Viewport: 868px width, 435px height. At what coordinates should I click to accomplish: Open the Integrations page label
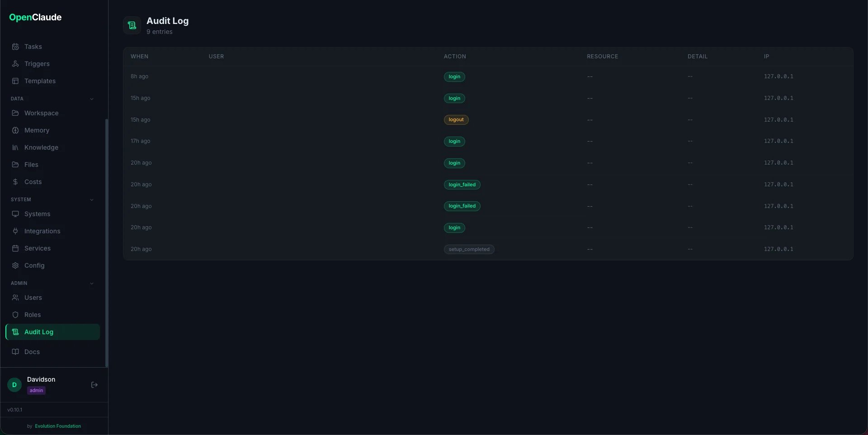pyautogui.click(x=42, y=231)
